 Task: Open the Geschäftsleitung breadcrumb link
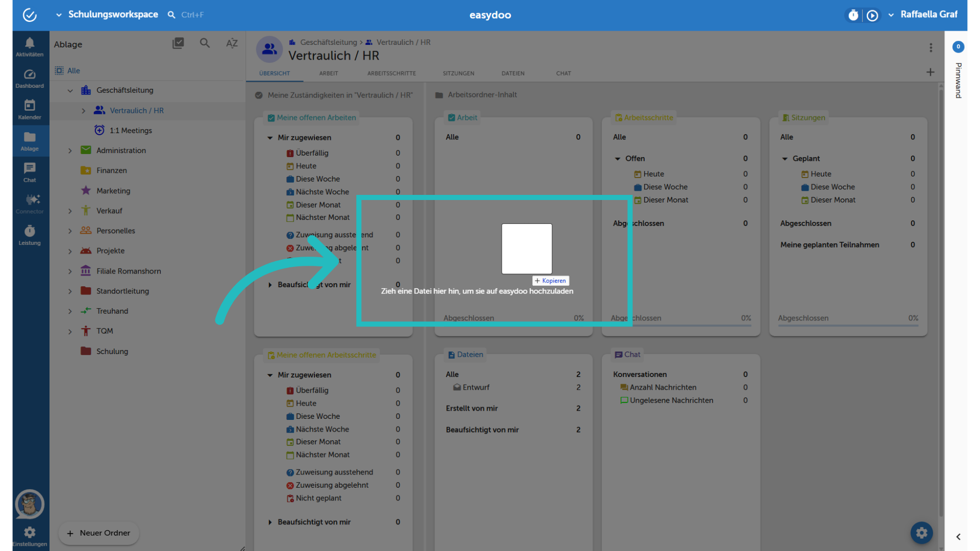pyautogui.click(x=328, y=42)
